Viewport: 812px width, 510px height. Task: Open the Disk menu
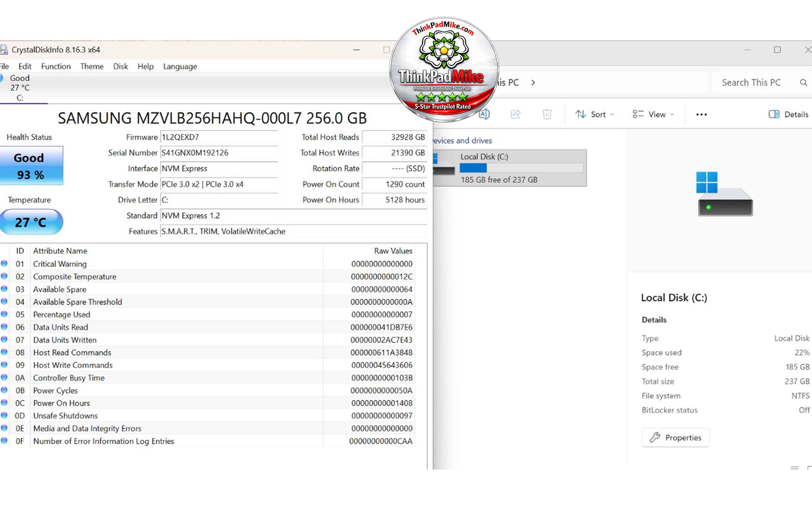[x=120, y=66]
